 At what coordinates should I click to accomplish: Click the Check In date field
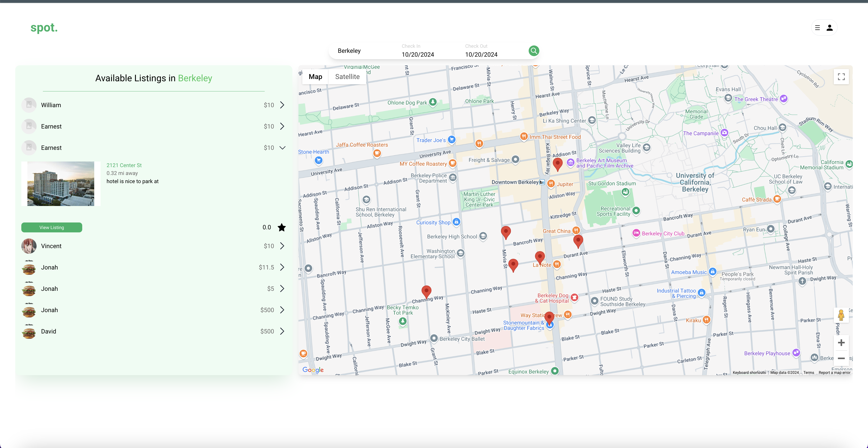[x=418, y=54]
